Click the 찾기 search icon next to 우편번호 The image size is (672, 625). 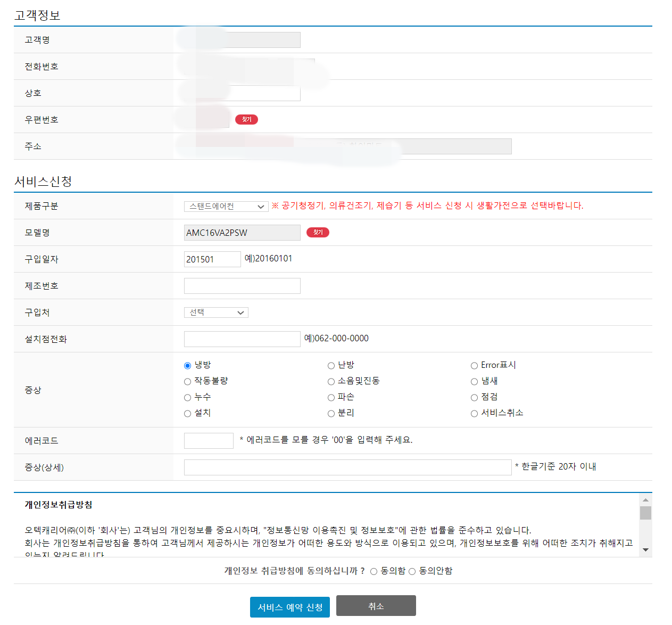click(246, 119)
